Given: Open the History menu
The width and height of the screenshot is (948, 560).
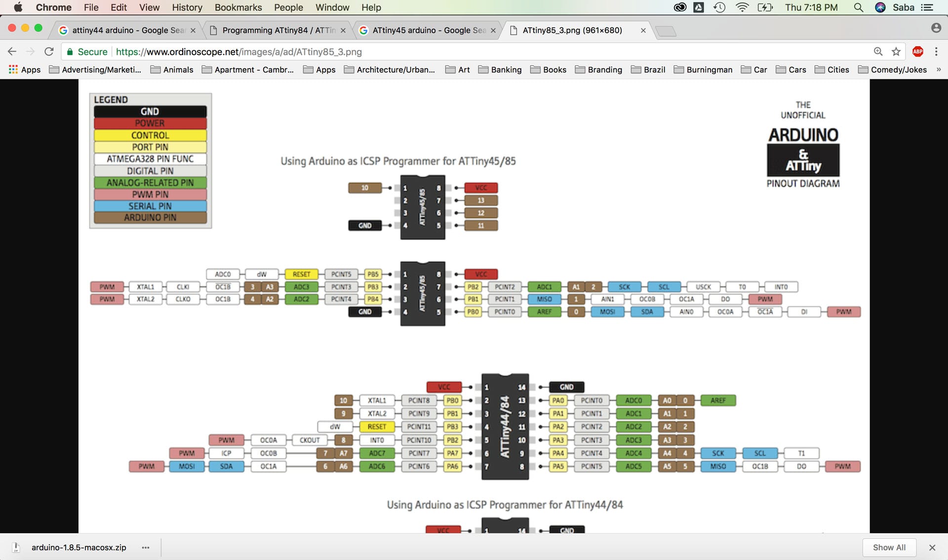Looking at the screenshot, I should pos(187,7).
